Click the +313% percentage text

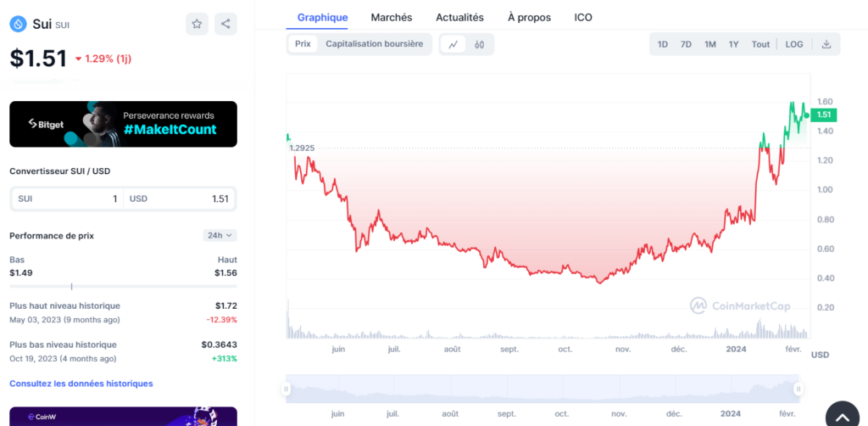tap(224, 358)
